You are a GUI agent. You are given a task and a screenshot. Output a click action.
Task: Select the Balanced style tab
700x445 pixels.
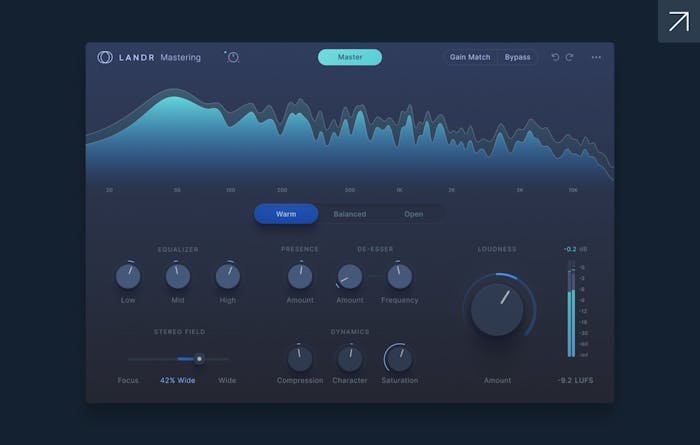coord(350,214)
